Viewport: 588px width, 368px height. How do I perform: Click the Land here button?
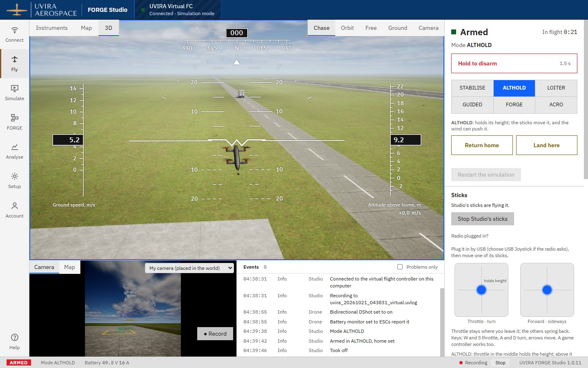tap(547, 145)
